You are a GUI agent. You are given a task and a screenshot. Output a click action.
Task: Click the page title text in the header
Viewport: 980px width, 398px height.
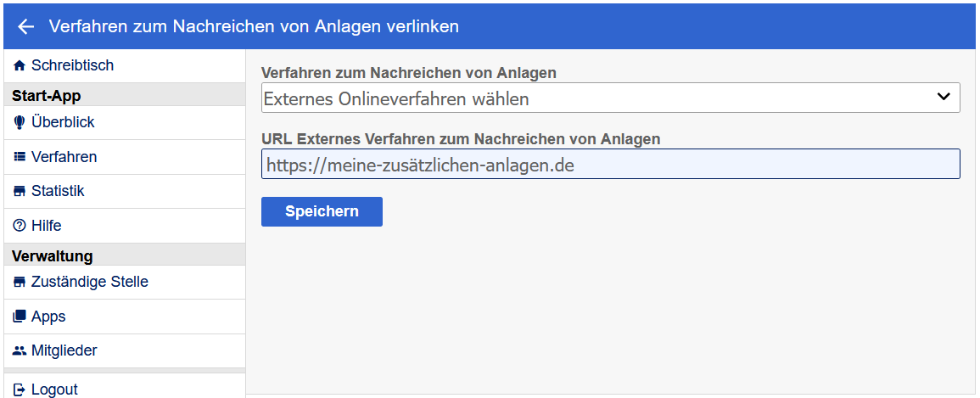[x=254, y=26]
